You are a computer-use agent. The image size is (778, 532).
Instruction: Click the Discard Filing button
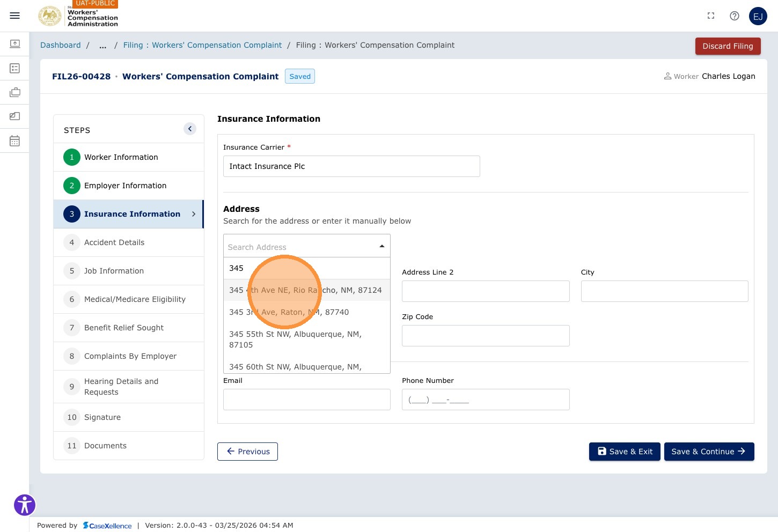point(728,46)
